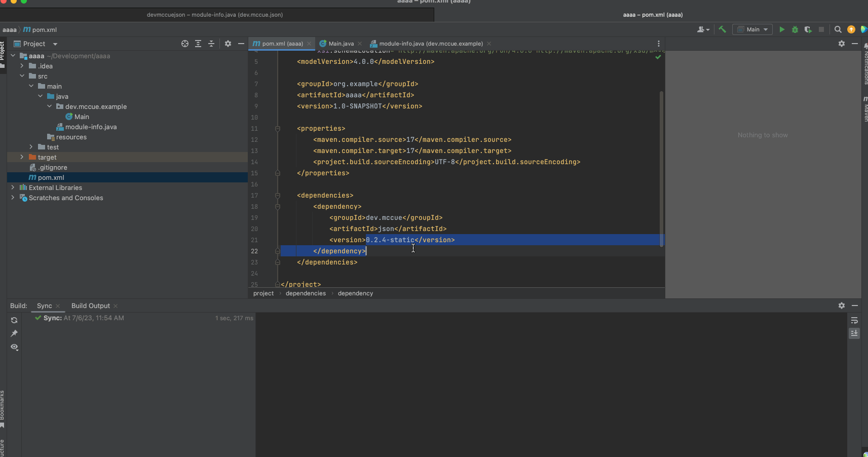Click the dependencies breadcrumb below the editor
The height and width of the screenshot is (457, 868).
tap(305, 293)
